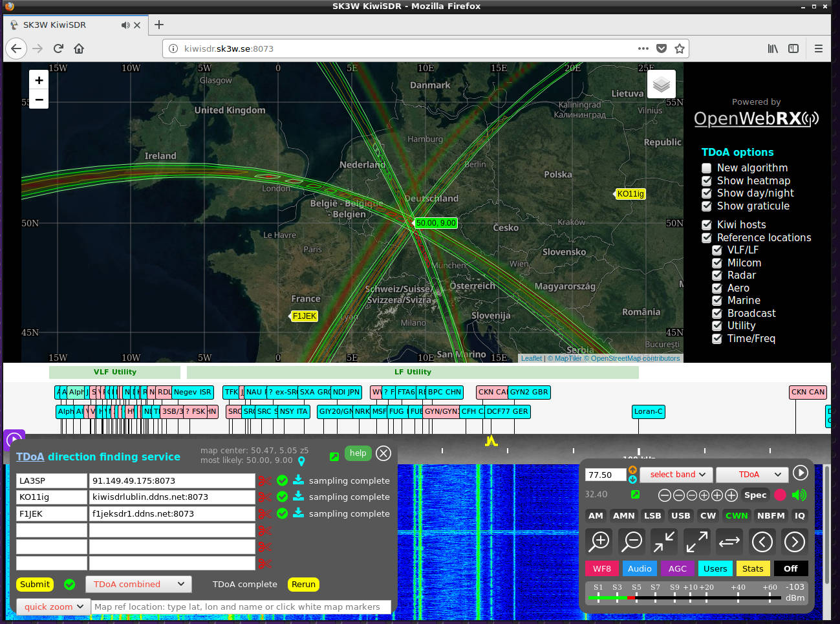
Task: Click the map layers icon
Action: [x=661, y=84]
